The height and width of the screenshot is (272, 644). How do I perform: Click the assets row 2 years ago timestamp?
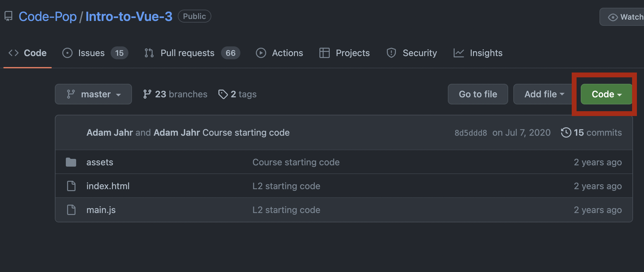coord(598,162)
